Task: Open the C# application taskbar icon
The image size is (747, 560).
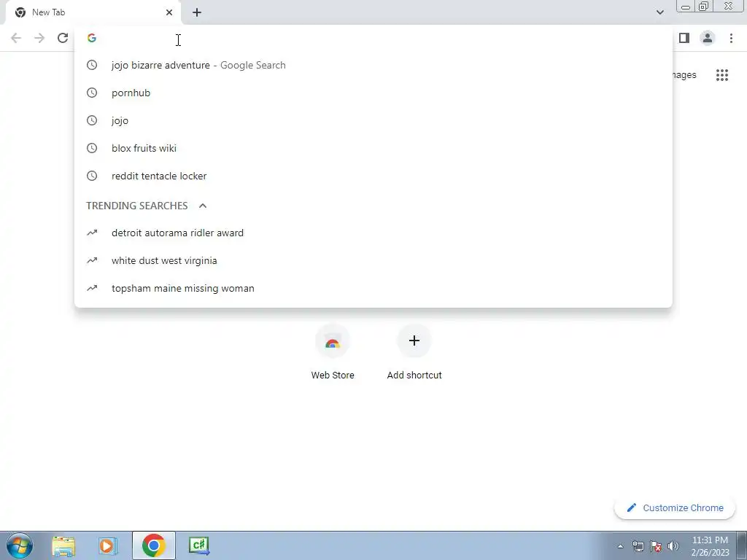Action: (198, 545)
